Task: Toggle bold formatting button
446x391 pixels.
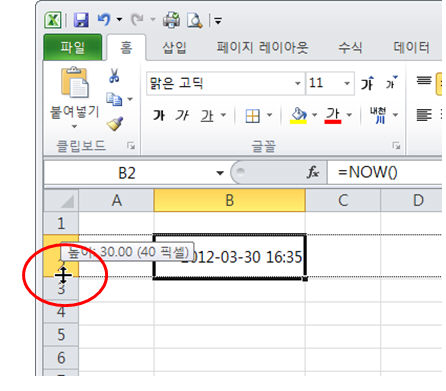Action: 159,115
